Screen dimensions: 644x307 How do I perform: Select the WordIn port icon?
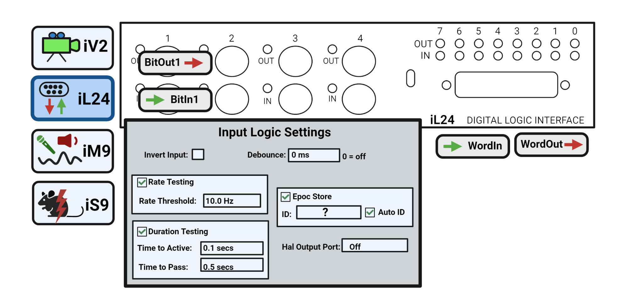[x=473, y=146]
